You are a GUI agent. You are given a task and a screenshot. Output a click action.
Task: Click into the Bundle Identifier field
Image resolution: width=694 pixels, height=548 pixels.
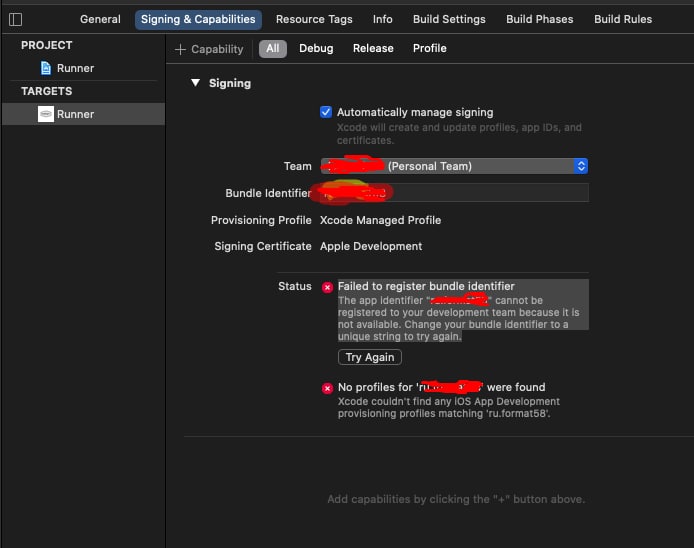point(454,193)
